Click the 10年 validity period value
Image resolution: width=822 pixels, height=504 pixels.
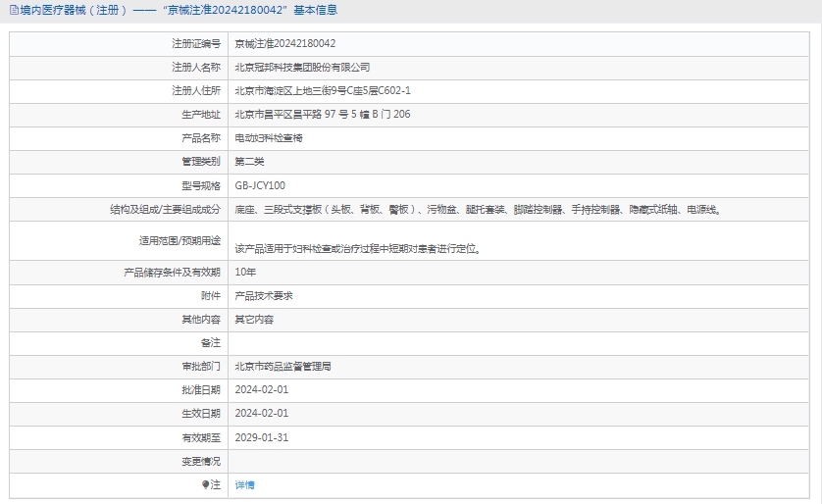[x=245, y=272]
